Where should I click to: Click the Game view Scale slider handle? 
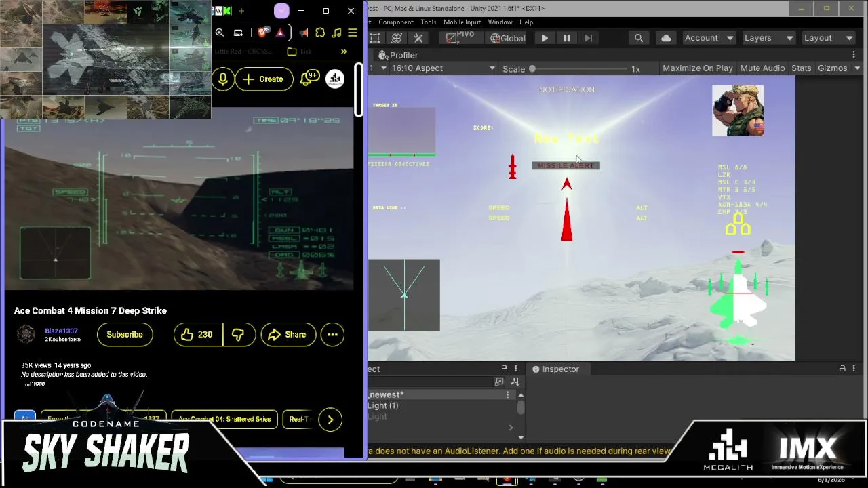[532, 68]
